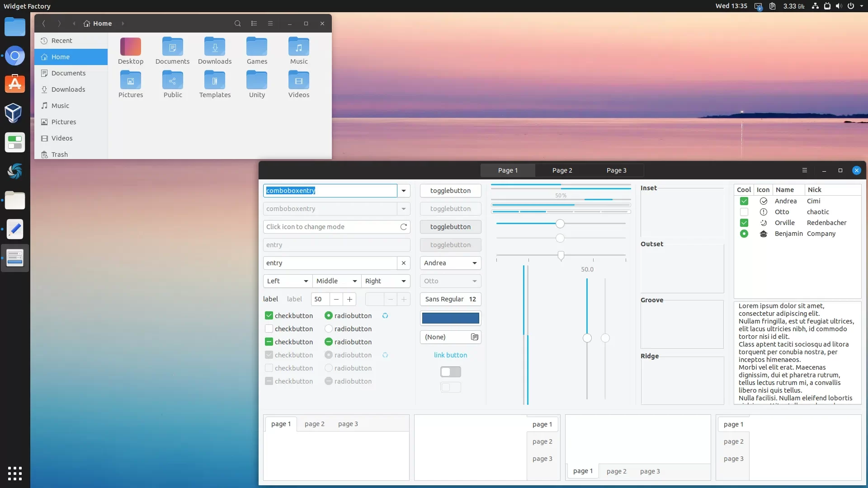Click the refresh icon in 'Click icon to change mode' entry
This screenshot has height=488, width=868.
(404, 226)
